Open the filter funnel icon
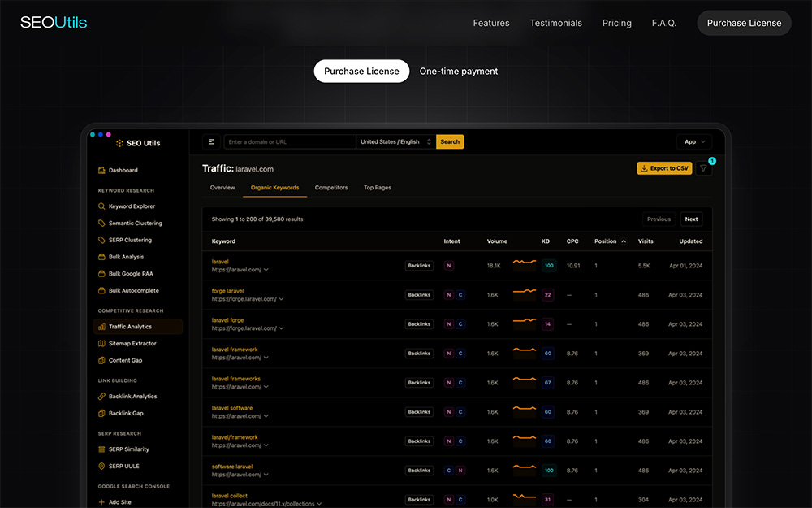This screenshot has width=812, height=508. (x=703, y=168)
